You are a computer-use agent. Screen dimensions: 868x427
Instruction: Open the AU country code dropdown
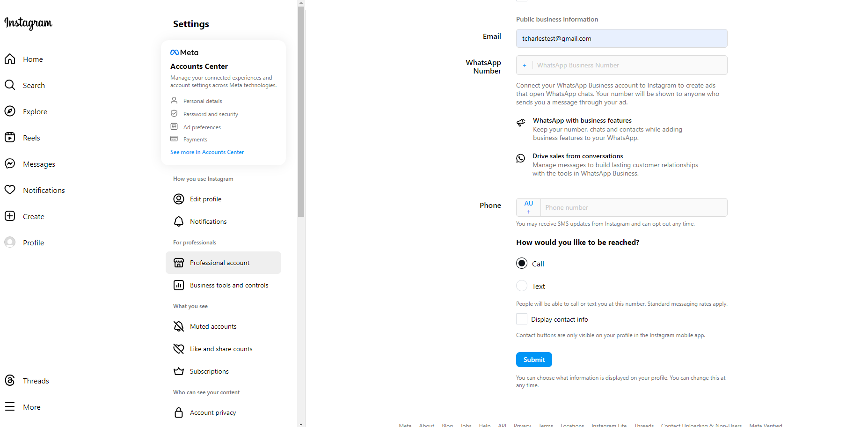coord(529,207)
